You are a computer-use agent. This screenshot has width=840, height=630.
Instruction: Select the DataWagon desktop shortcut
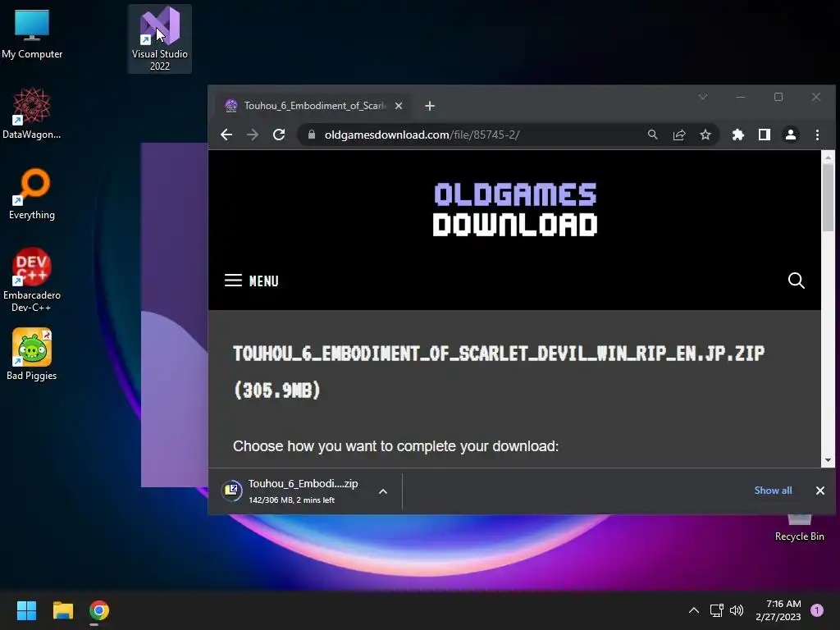(32, 113)
